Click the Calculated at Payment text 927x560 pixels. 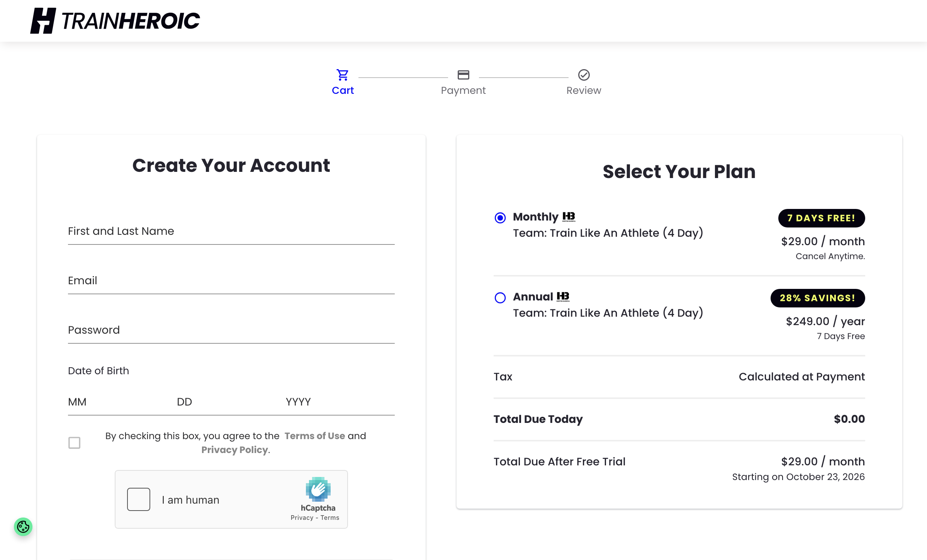tap(802, 377)
